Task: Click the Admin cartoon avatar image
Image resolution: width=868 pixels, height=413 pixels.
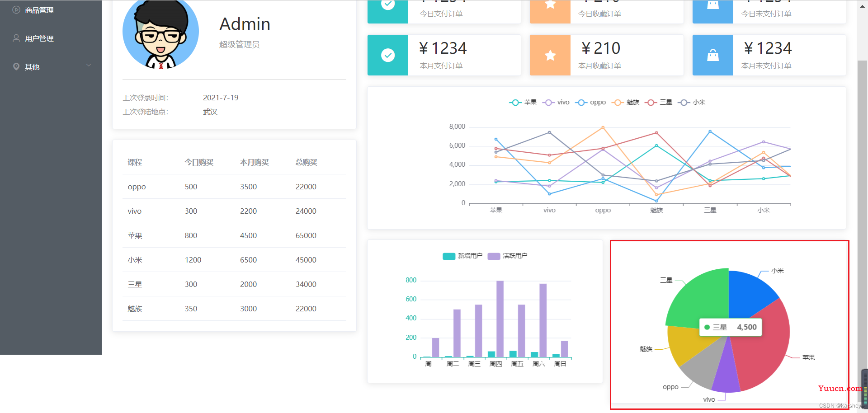Action: pos(160,33)
